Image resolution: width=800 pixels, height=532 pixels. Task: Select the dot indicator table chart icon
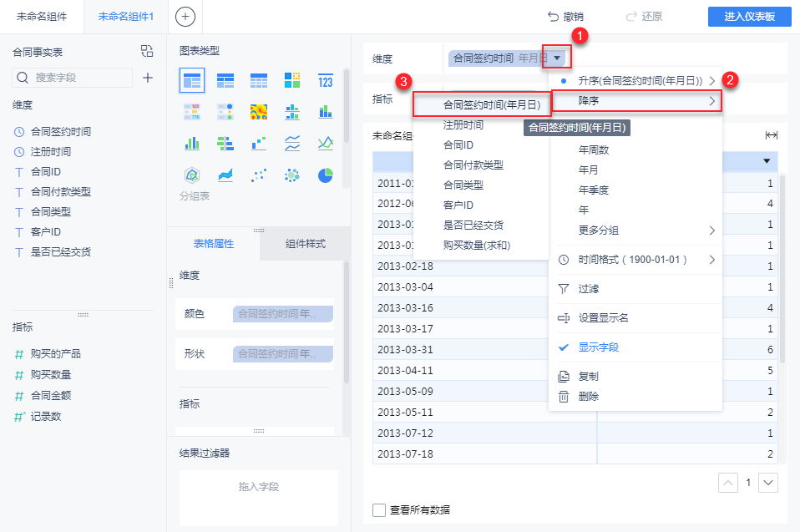pos(225,112)
